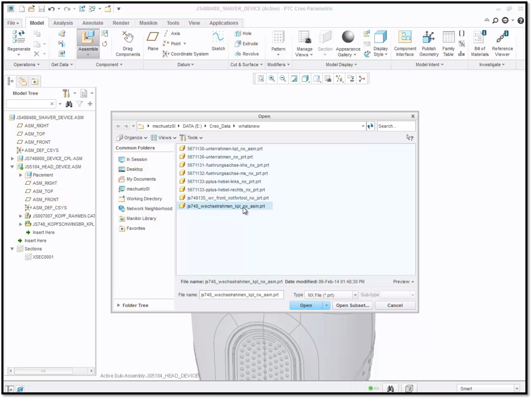Open the Organize dropdown in dialog
Image resolution: width=532 pixels, height=399 pixels.
click(x=132, y=138)
